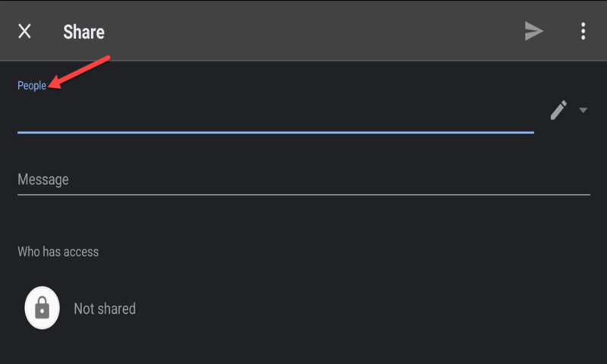607x364 pixels.
Task: Click the Message placeholder text
Action: point(43,180)
